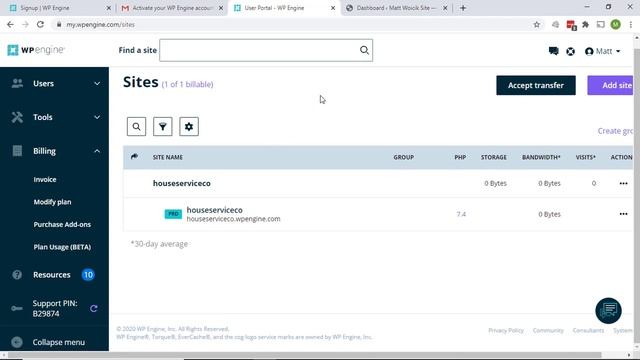Click the Collapse menu arrow icon

(x=17, y=342)
